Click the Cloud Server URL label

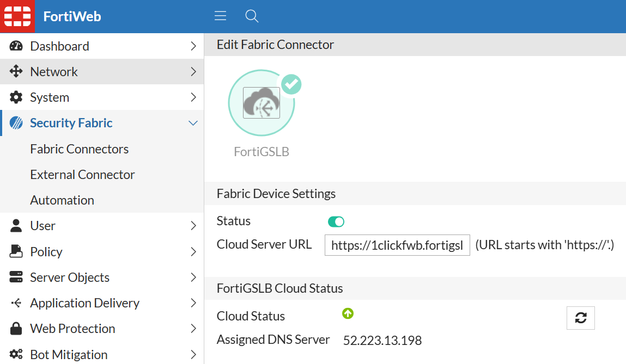click(264, 244)
